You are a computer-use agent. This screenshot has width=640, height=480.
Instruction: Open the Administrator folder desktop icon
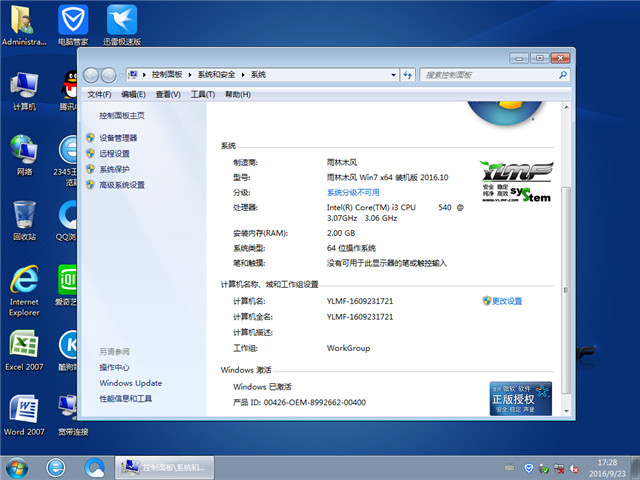click(x=23, y=24)
